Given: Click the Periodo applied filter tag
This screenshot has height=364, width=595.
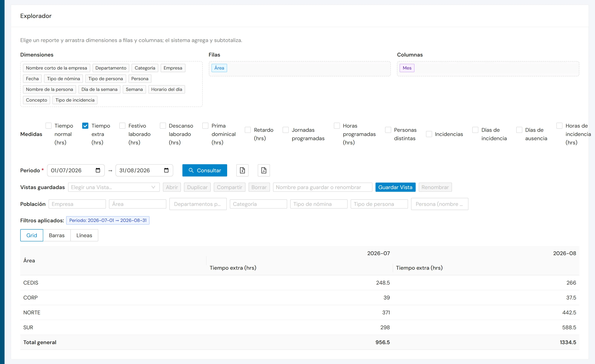Looking at the screenshot, I should (x=108, y=220).
